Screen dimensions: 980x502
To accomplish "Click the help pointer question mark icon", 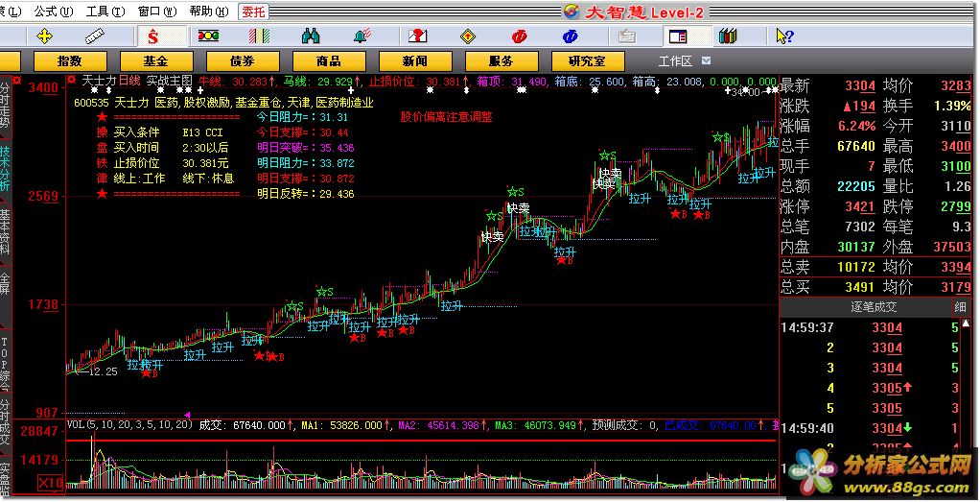I will click(782, 36).
